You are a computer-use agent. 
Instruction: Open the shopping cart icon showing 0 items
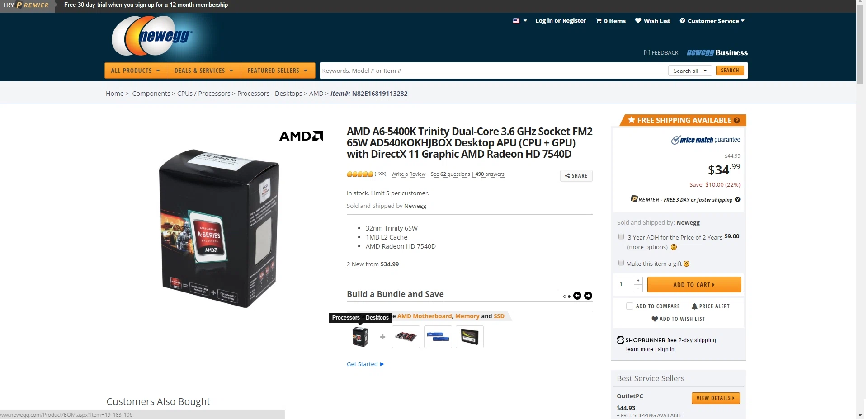(x=599, y=21)
